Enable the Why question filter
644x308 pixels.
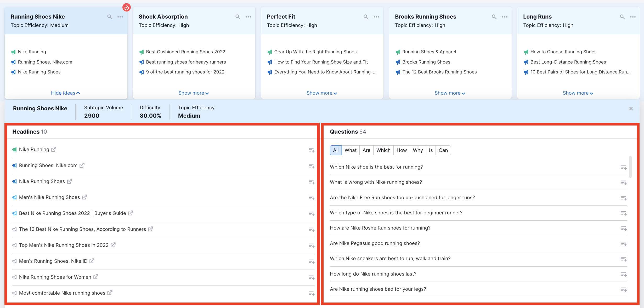tap(418, 150)
